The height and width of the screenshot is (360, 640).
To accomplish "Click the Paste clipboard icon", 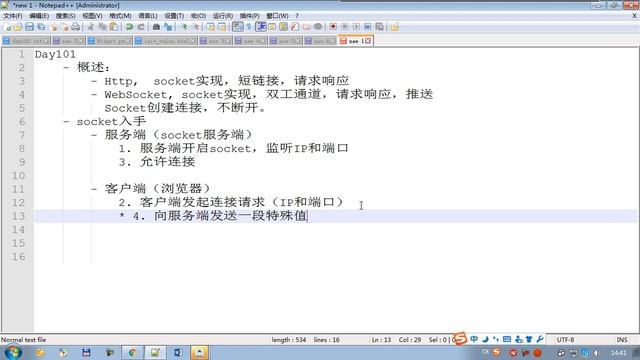I will 114,27.
